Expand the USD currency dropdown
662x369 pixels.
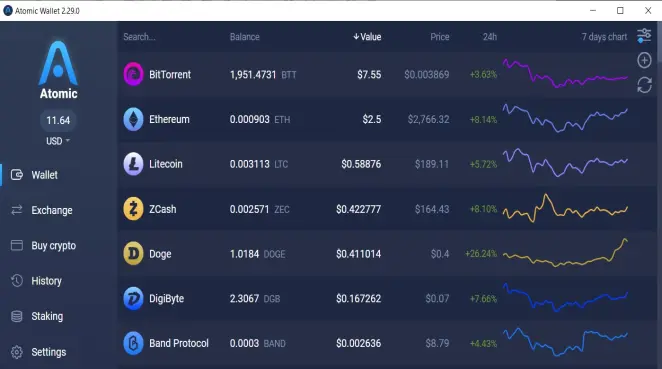(58, 141)
